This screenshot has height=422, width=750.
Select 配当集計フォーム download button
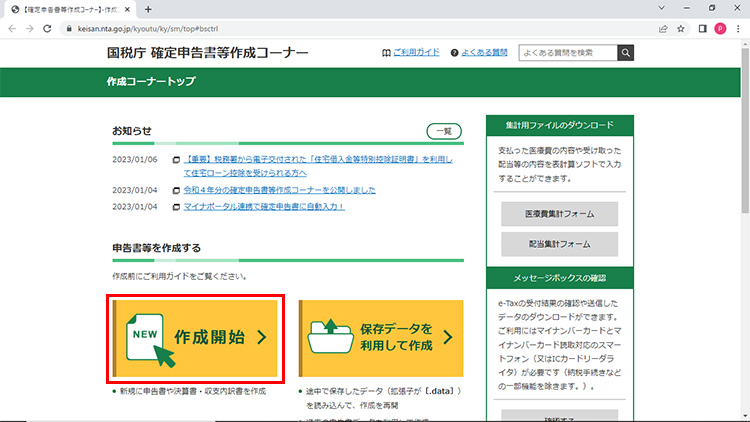click(559, 244)
